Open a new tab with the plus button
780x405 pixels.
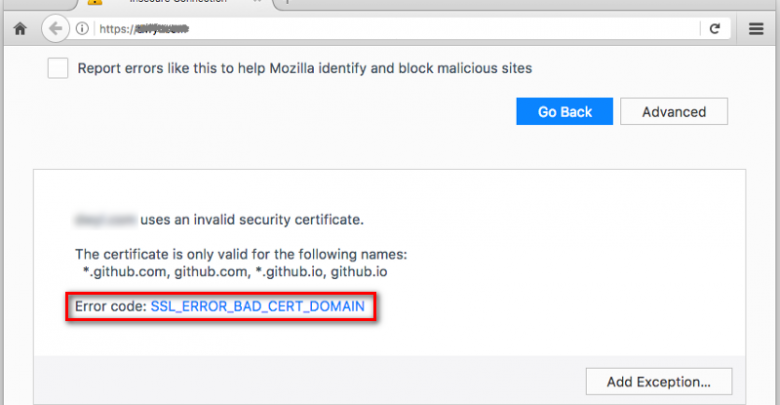click(x=287, y=3)
